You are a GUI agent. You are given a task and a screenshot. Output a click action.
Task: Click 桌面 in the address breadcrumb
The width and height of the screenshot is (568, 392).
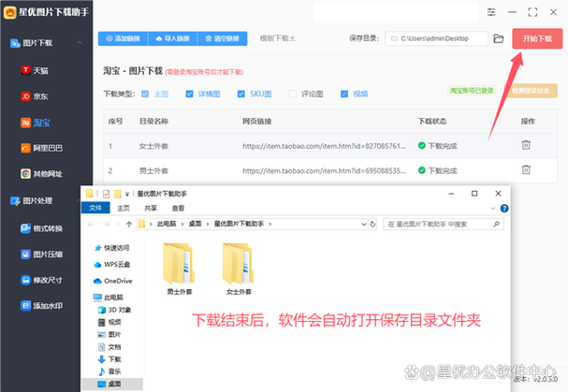195,225
